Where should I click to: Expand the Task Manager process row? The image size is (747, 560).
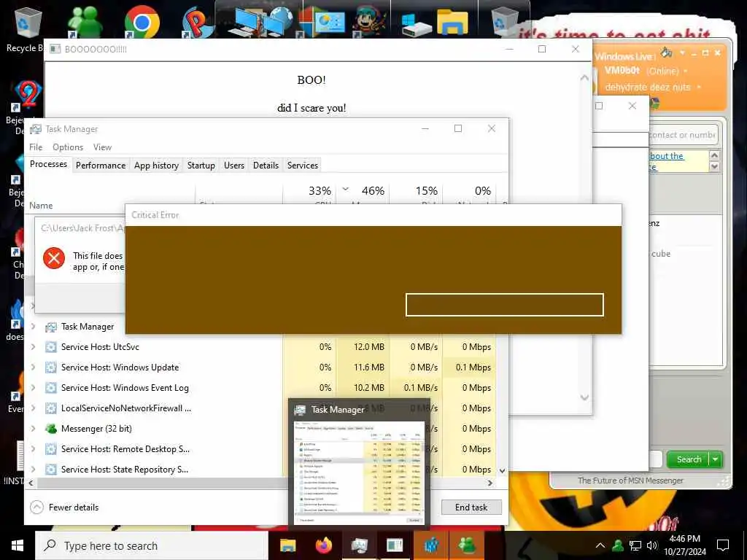coord(33,326)
